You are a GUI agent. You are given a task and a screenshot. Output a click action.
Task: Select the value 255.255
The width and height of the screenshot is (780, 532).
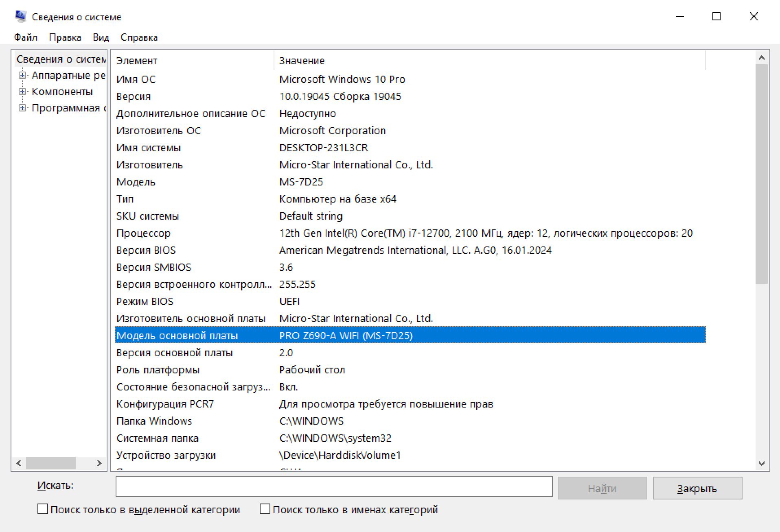tap(297, 284)
